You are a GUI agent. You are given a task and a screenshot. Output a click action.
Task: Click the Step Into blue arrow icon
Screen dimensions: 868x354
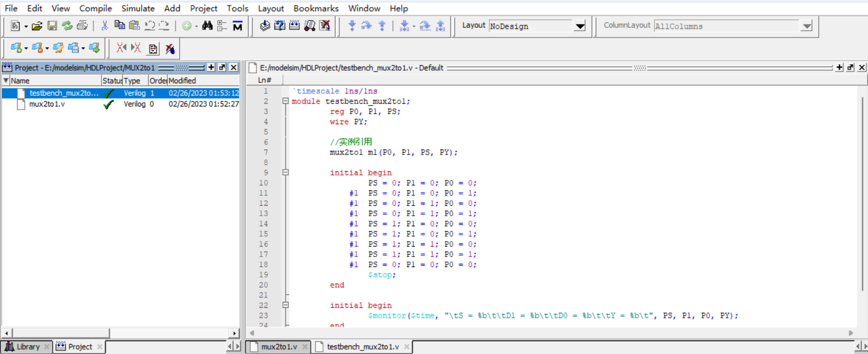pyautogui.click(x=352, y=26)
